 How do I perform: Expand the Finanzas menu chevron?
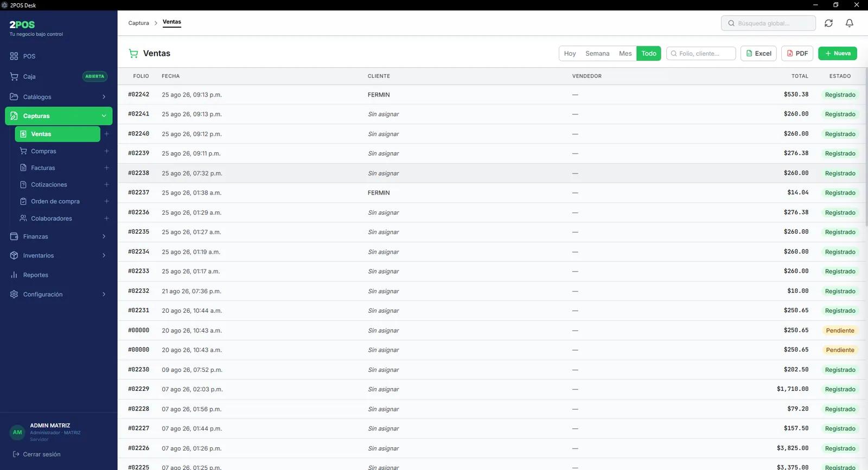coord(104,236)
